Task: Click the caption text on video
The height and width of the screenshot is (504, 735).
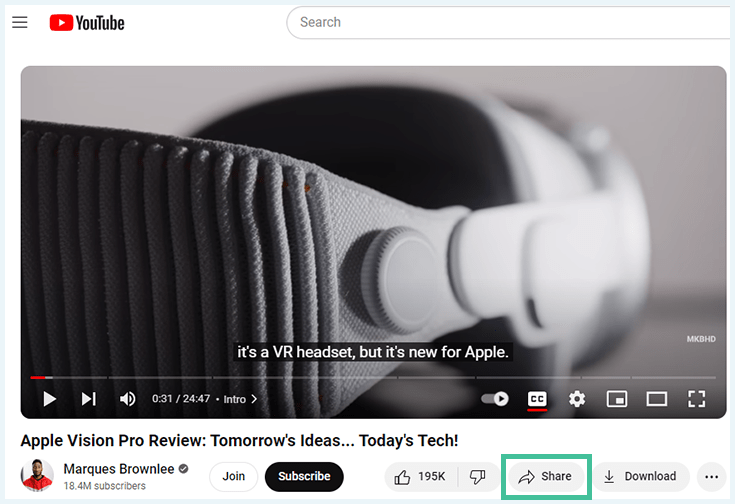Action: tap(373, 352)
